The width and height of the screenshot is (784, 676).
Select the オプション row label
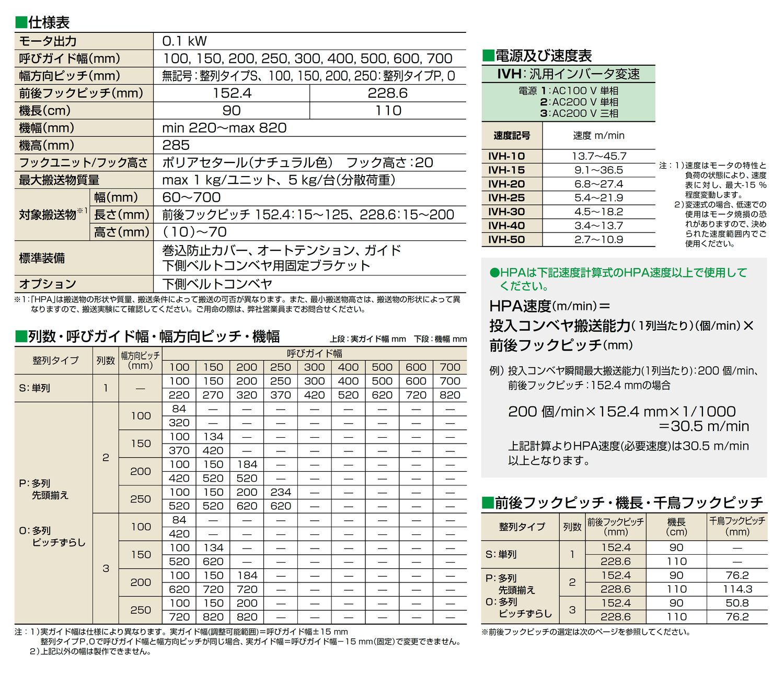click(x=48, y=284)
